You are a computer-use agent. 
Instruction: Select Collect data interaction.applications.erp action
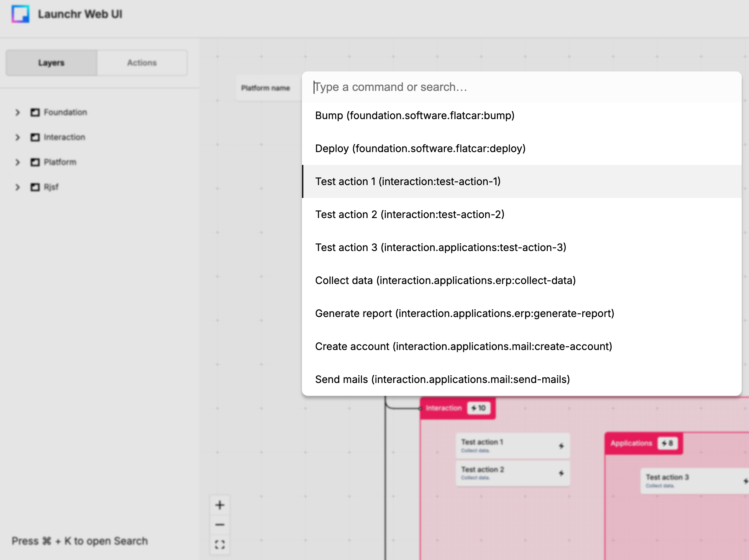(x=444, y=280)
